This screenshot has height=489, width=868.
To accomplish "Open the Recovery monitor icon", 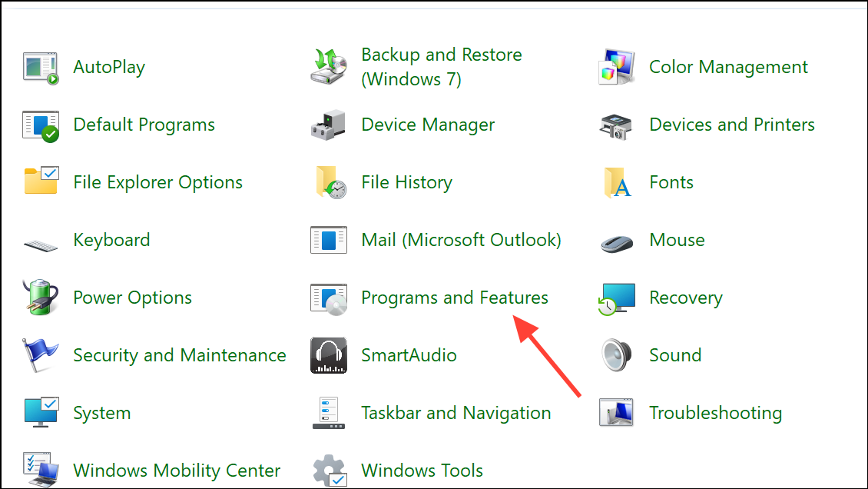I will tap(617, 299).
